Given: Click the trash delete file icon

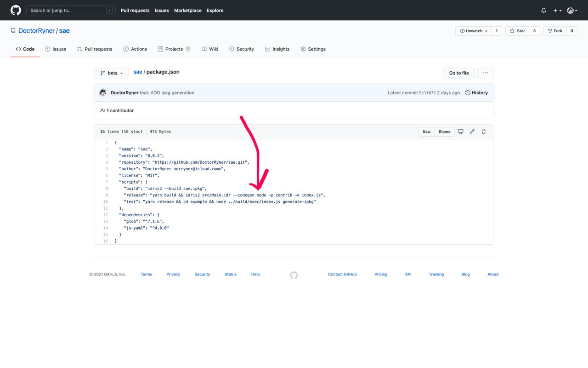Looking at the screenshot, I should 484,132.
